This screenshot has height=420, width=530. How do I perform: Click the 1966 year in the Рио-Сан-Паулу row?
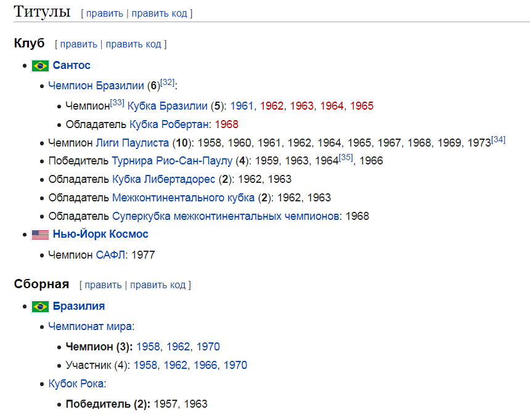371,161
